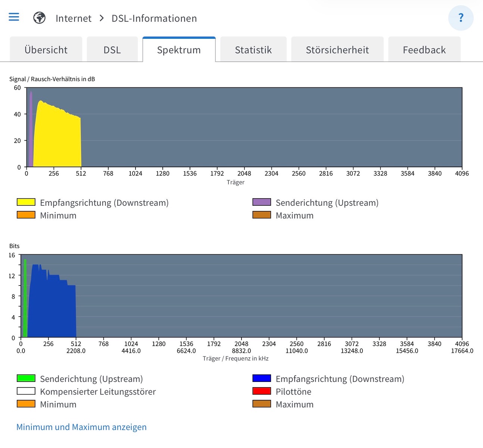Click the green Upstream swatch in Bits legend
483x448 pixels.
(26, 379)
